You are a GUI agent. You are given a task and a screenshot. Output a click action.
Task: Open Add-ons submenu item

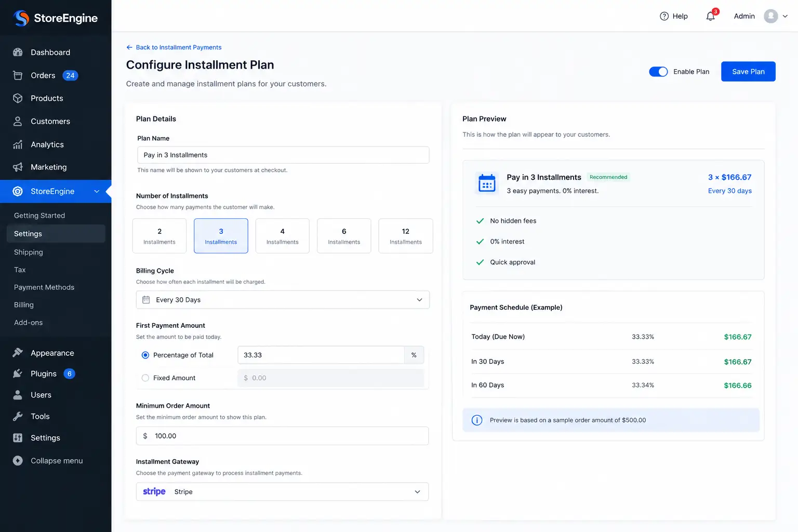[29, 323]
